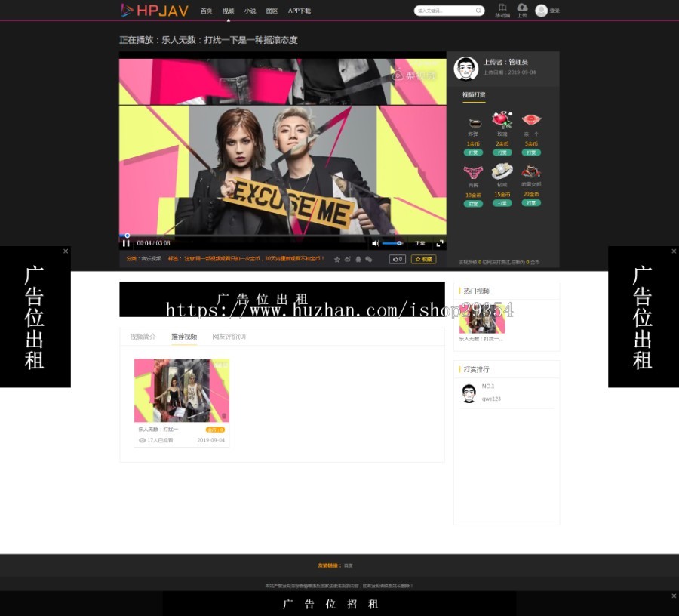Open the 百度 friendly link at page bottom
Image resolution: width=679 pixels, height=616 pixels.
pos(347,565)
